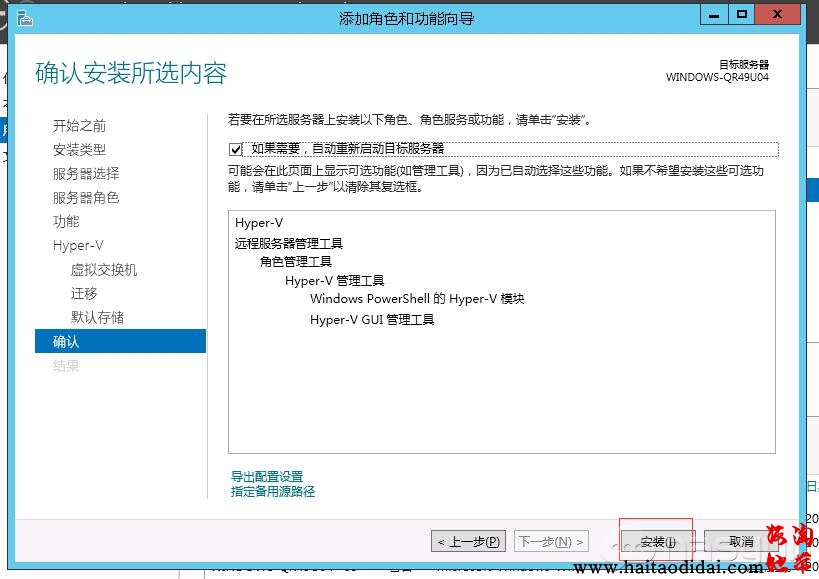Open the 虚拟交换机 sub-step
Image resolution: width=819 pixels, height=579 pixels.
click(104, 270)
